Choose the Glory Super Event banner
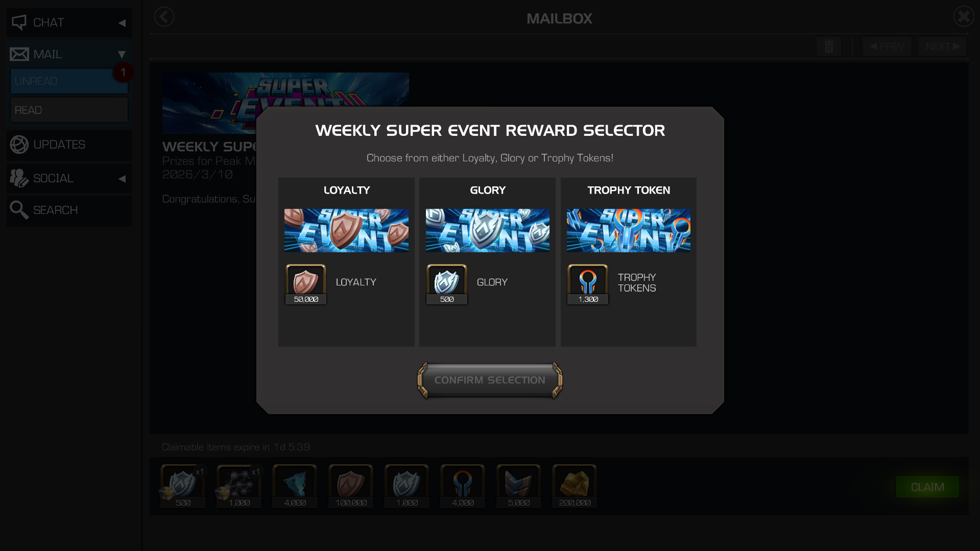This screenshot has height=551, width=980. pyautogui.click(x=488, y=230)
